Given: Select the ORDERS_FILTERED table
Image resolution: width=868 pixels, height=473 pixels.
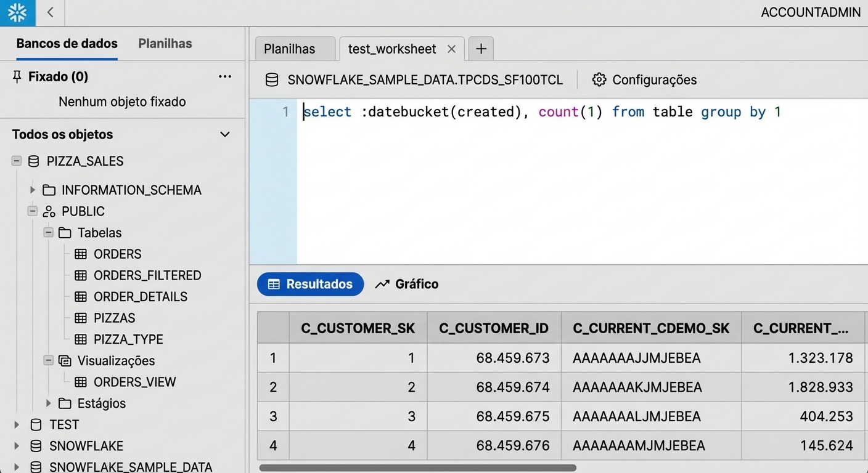Looking at the screenshot, I should click(147, 275).
